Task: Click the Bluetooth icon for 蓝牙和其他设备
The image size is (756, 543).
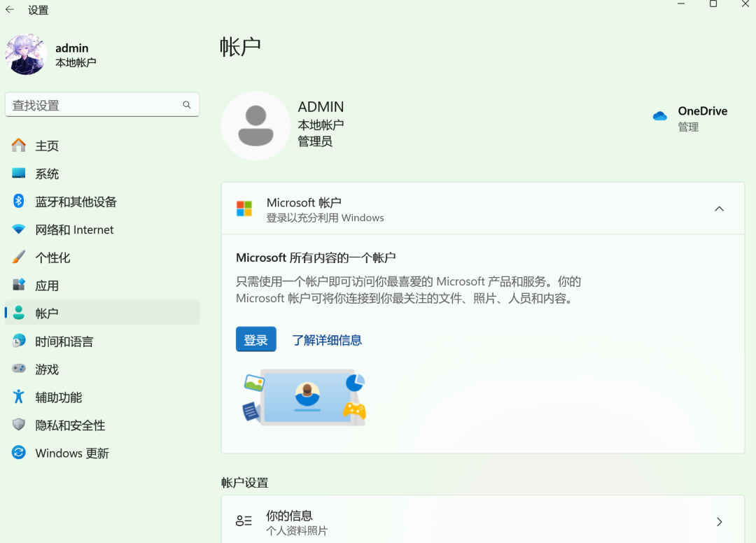Action: click(19, 201)
